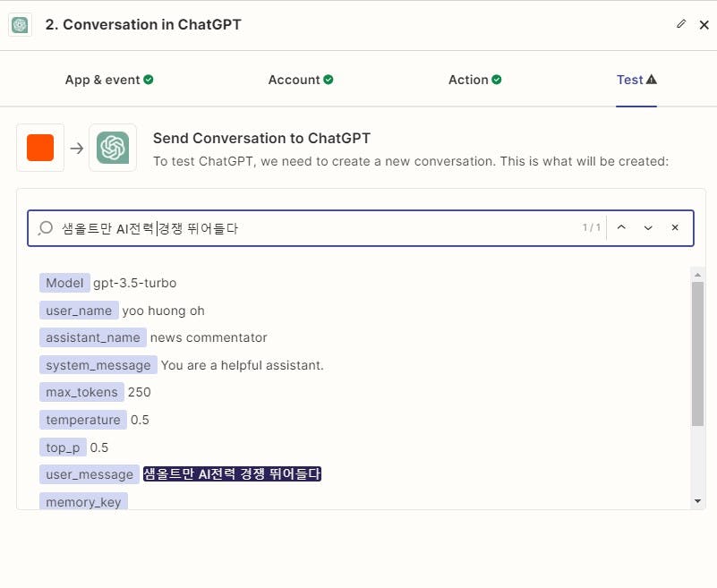
Task: Click inside the search text field
Action: (313, 228)
